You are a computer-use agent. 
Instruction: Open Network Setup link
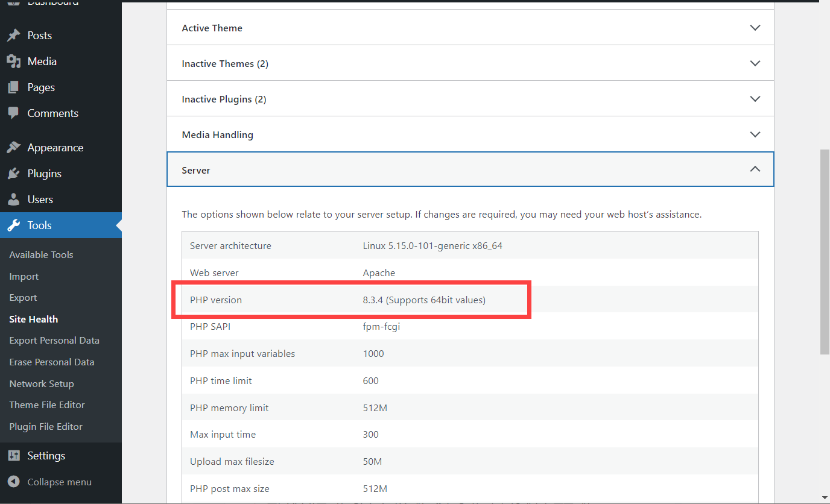41,384
